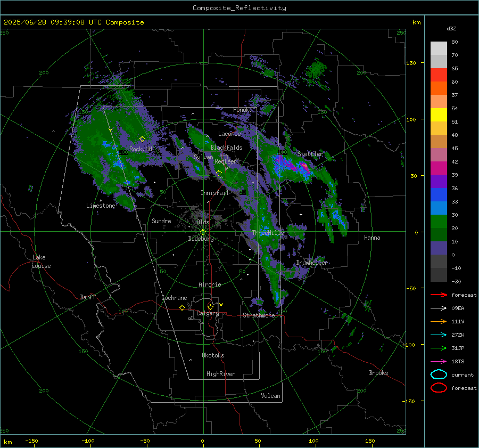Click the Olds label
This screenshot has height=448, width=479.
203,222
